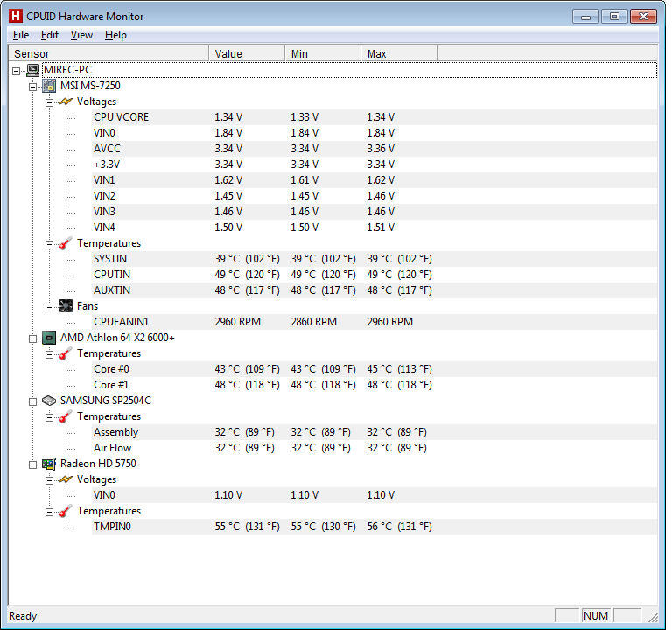672x630 pixels.
Task: Click the MSI MS-7250 motherboard icon
Action: 49,86
